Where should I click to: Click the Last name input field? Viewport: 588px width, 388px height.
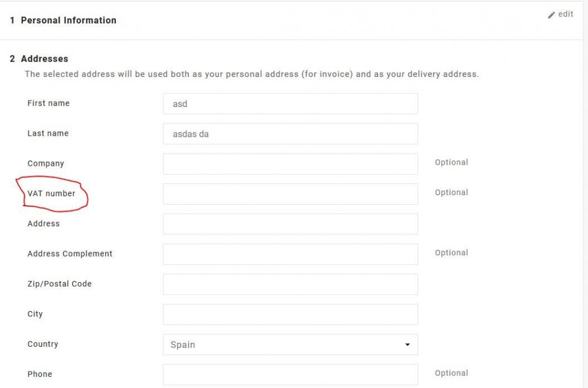pyautogui.click(x=290, y=134)
